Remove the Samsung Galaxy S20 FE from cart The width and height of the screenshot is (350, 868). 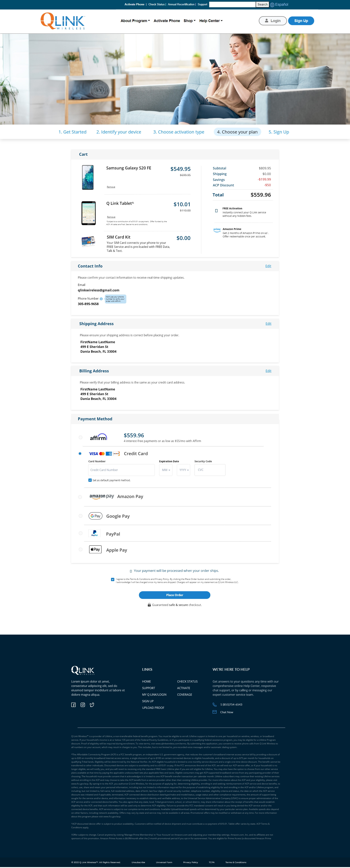click(x=111, y=187)
